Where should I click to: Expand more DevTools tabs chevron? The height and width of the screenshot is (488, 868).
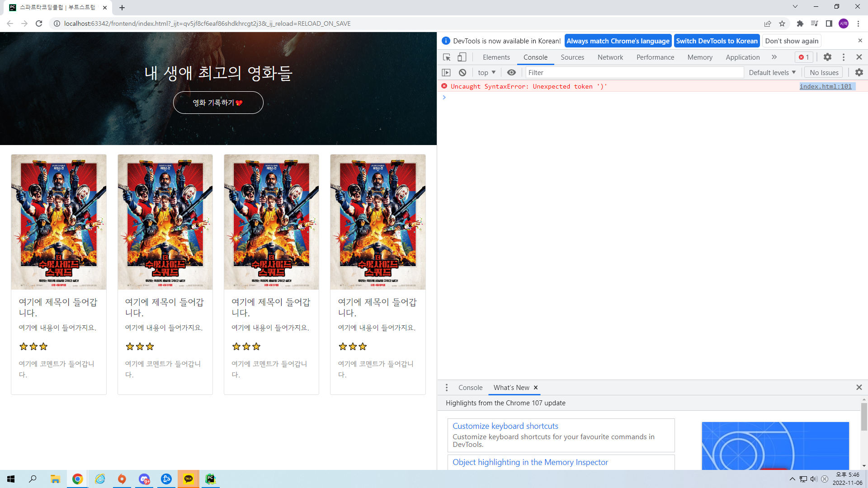[774, 57]
